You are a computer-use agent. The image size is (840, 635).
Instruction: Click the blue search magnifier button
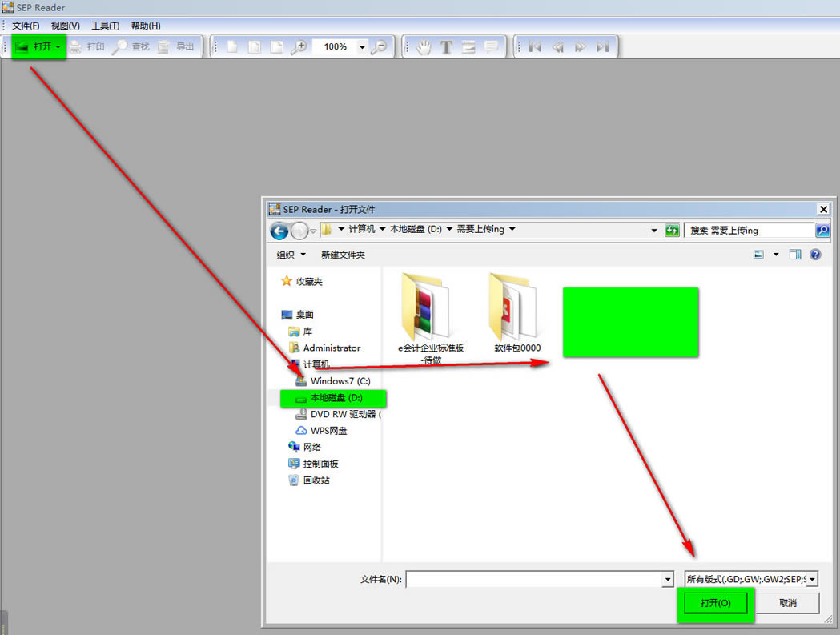[822, 231]
